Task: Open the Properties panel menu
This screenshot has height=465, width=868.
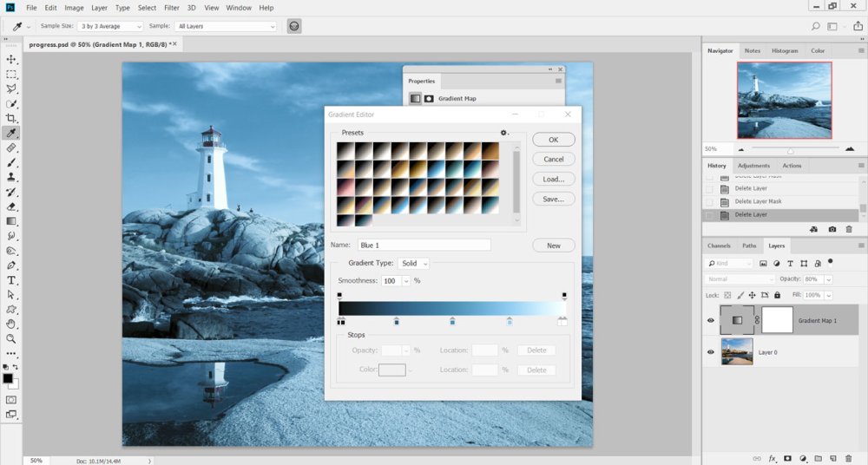Action: pos(558,81)
